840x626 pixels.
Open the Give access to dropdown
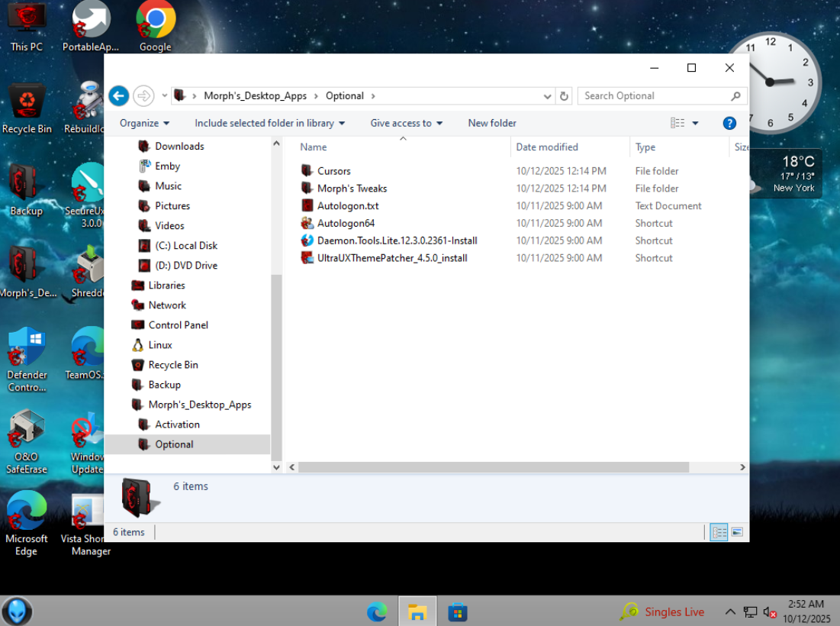pyautogui.click(x=406, y=123)
